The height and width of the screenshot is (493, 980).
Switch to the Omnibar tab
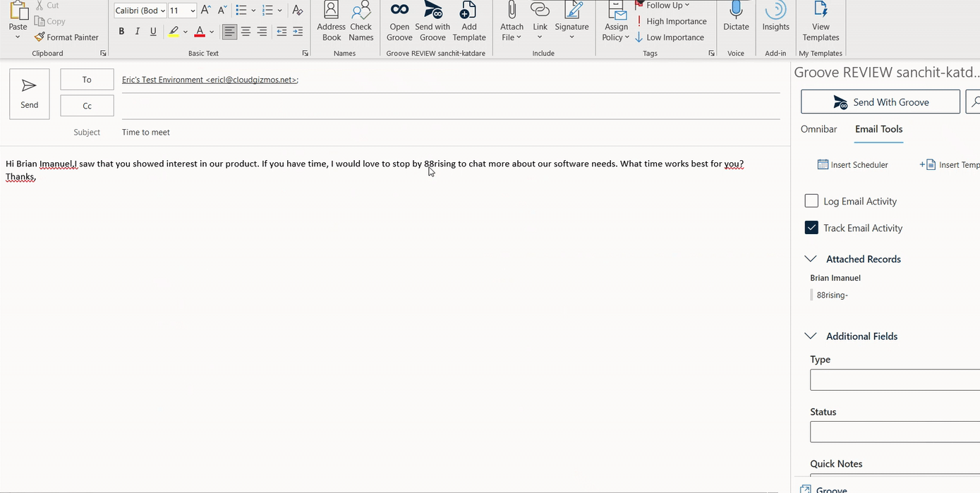(818, 129)
